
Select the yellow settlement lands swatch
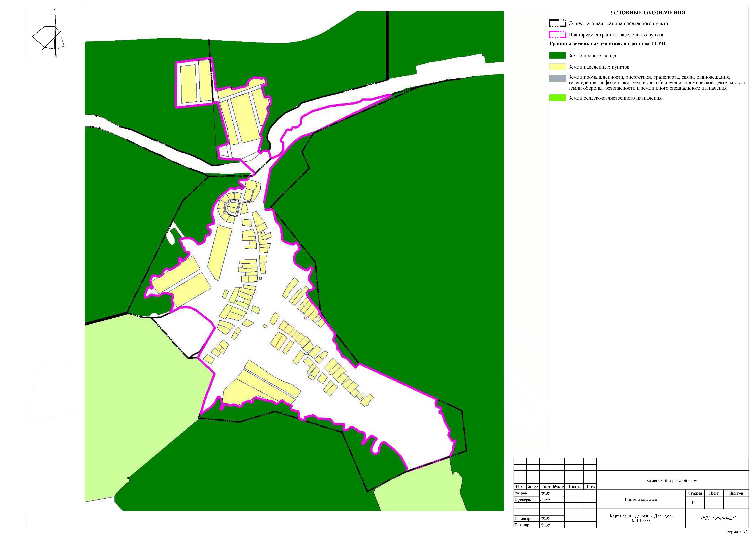coord(557,67)
